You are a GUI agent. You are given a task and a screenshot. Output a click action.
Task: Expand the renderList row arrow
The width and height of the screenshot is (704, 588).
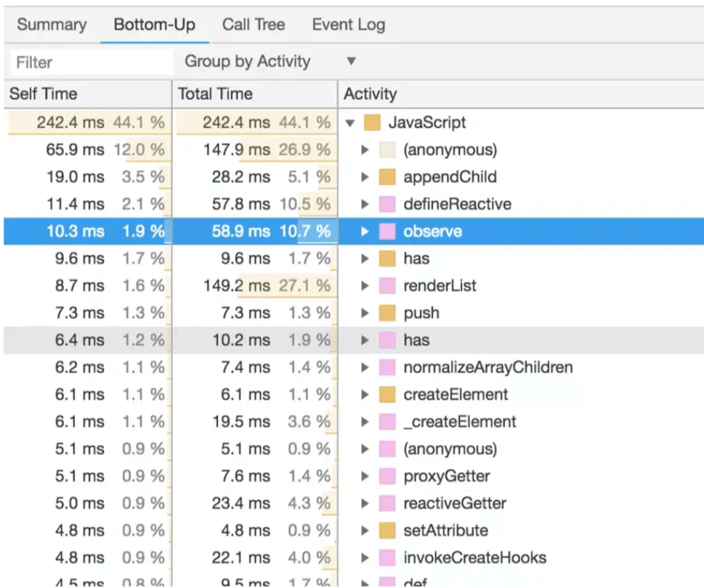[365, 286]
